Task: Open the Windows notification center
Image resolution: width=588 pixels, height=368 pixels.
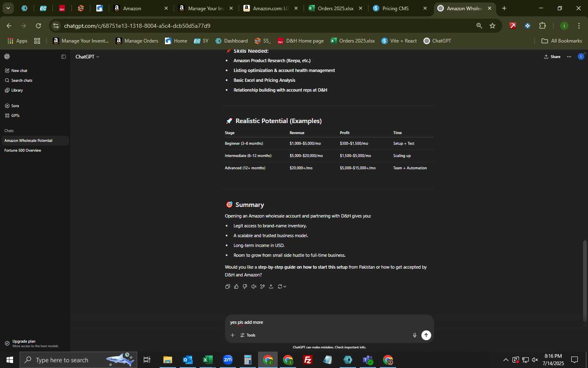Action: click(575, 360)
